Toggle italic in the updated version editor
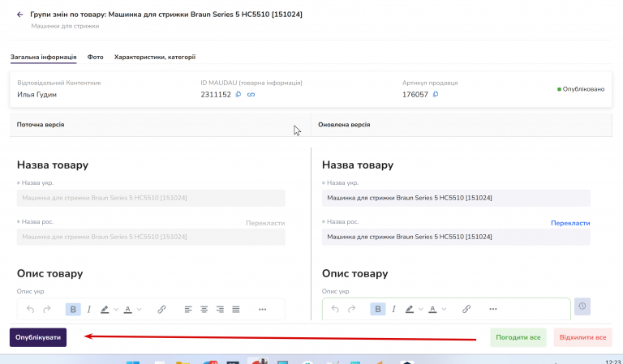This screenshot has height=364, width=623. 393,309
